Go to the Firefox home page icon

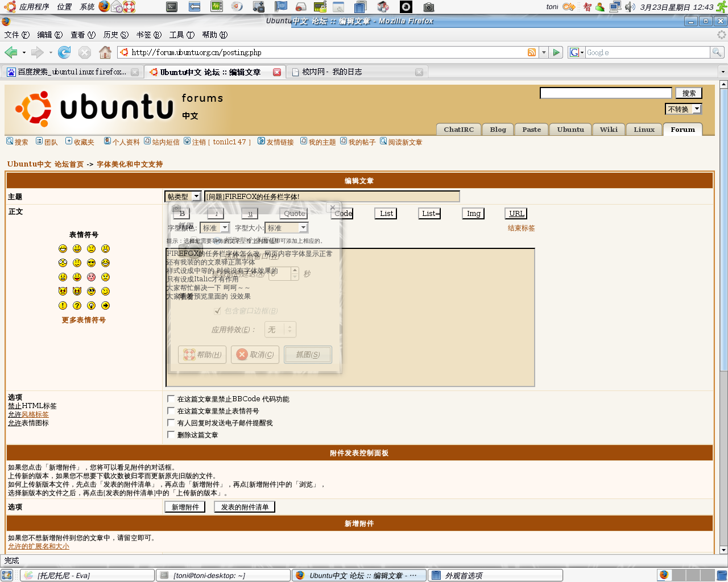[105, 52]
